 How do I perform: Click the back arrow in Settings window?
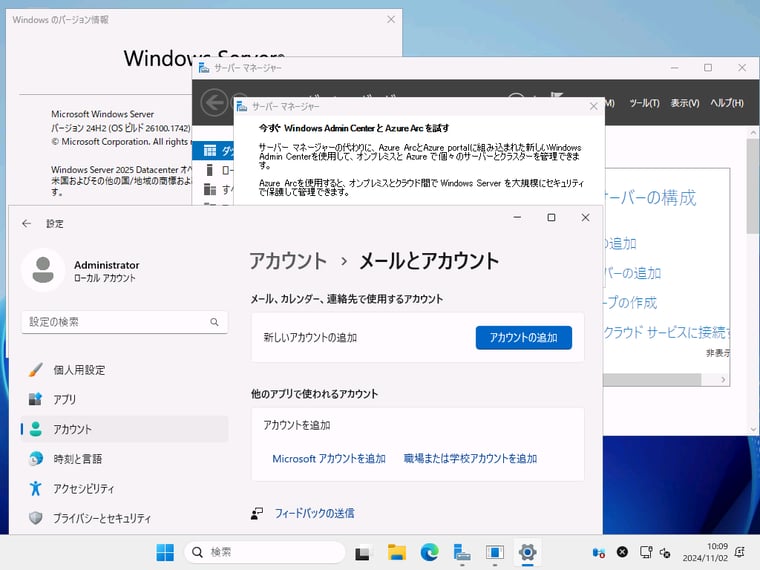pyautogui.click(x=26, y=223)
